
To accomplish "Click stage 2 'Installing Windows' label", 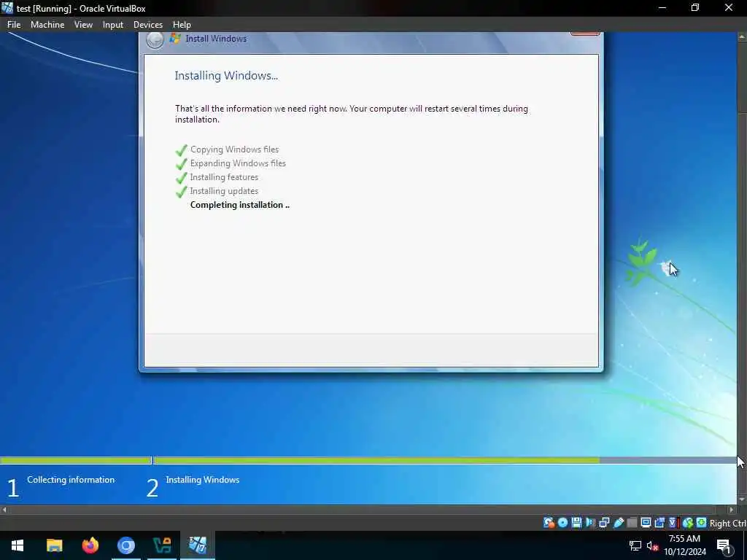I will click(x=203, y=480).
